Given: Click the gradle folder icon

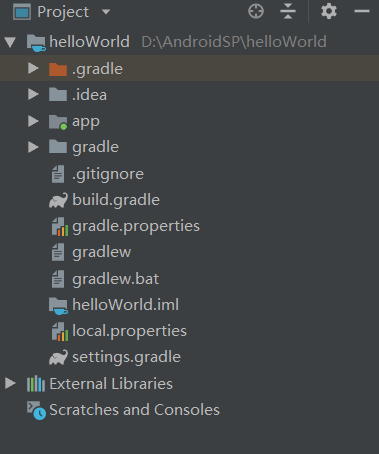Looking at the screenshot, I should pos(58,147).
